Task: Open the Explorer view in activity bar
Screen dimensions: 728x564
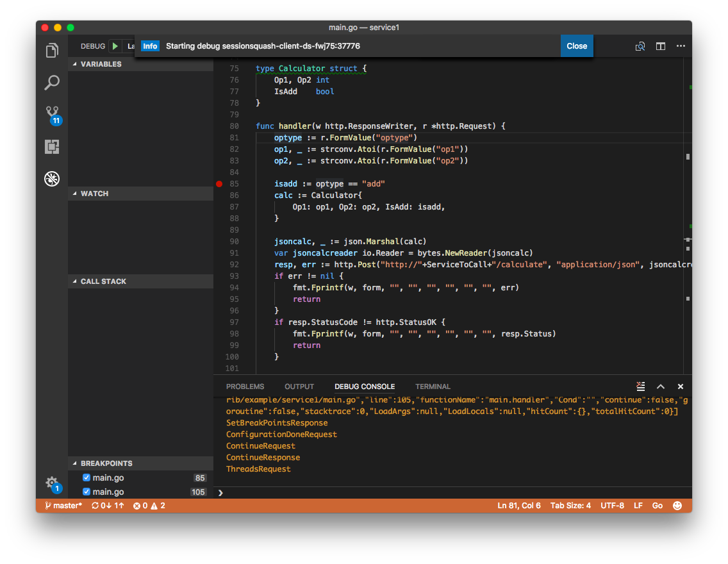Action: pos(52,50)
